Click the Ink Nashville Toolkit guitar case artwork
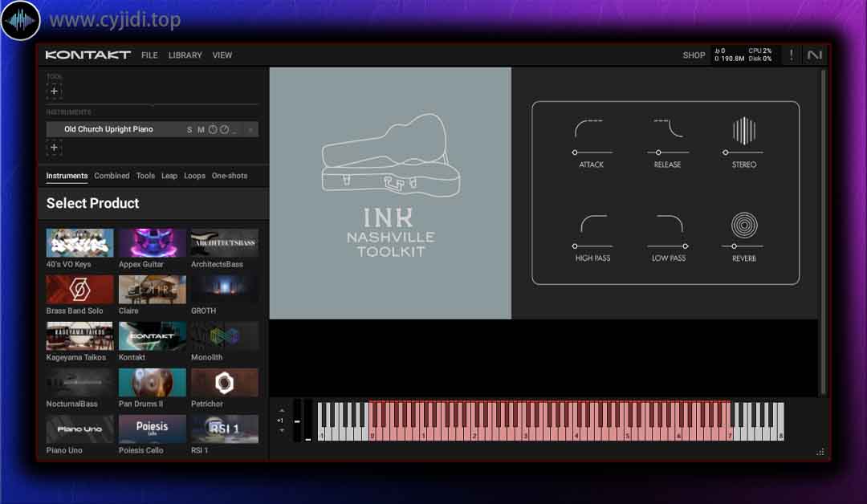 [x=391, y=155]
